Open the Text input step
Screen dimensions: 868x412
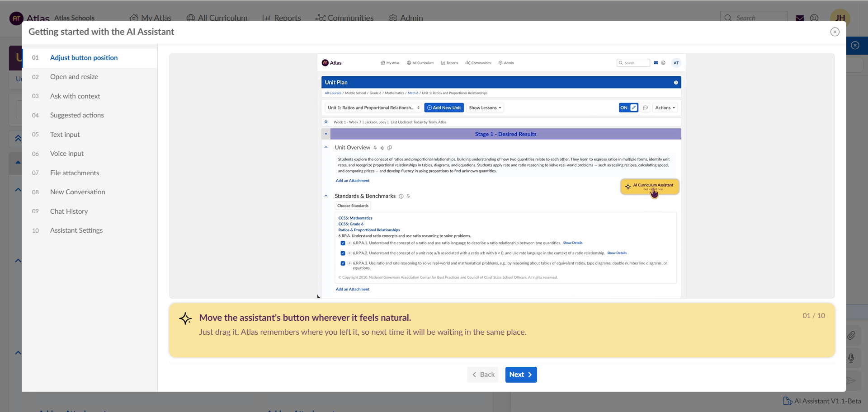(x=90, y=135)
